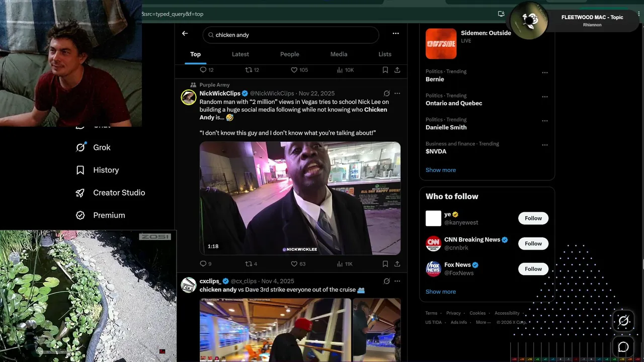The width and height of the screenshot is (644, 362).
Task: Like the post with 105 likes
Action: click(x=299, y=70)
